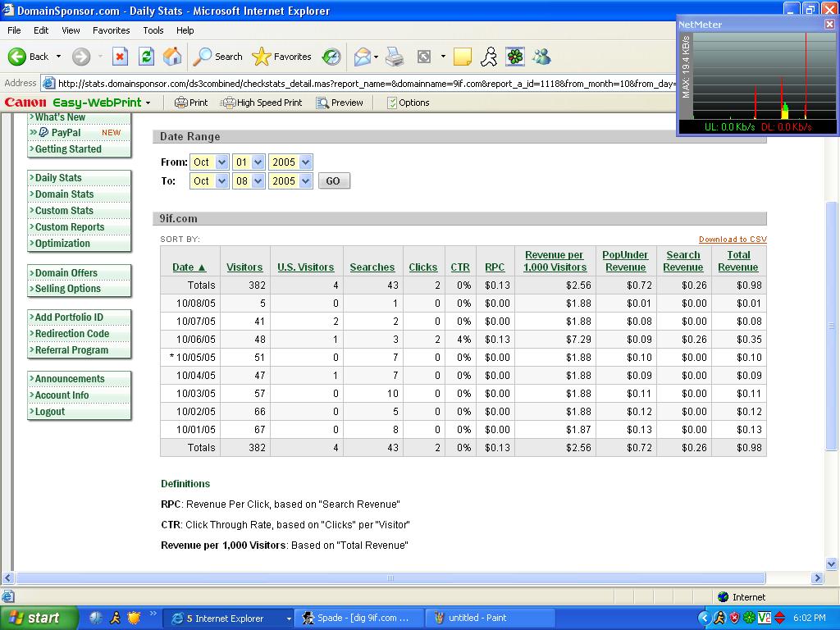Image resolution: width=840 pixels, height=630 pixels.
Task: Click the Refresh page icon
Action: click(146, 57)
